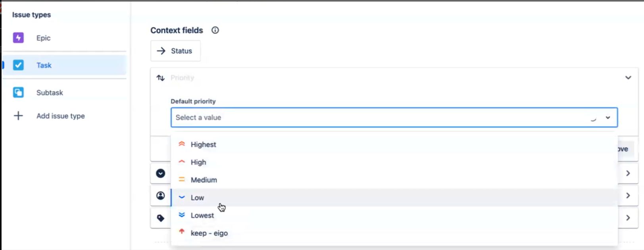This screenshot has width=644, height=250.
Task: Click the Subtask issue type icon
Action: click(x=18, y=92)
